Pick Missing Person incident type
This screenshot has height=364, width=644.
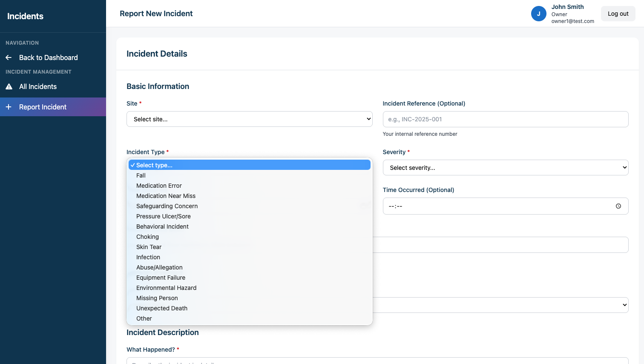click(x=157, y=298)
